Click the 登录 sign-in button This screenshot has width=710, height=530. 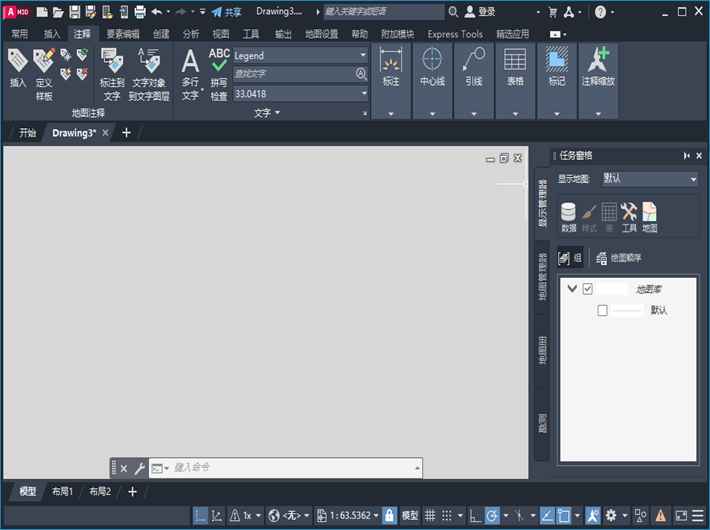point(480,12)
